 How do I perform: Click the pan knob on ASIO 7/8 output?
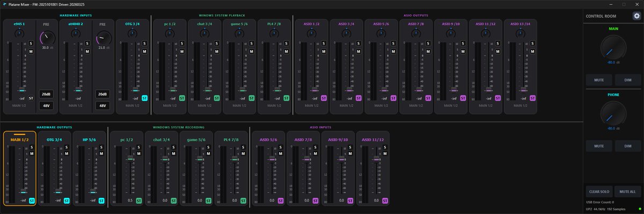(x=416, y=33)
